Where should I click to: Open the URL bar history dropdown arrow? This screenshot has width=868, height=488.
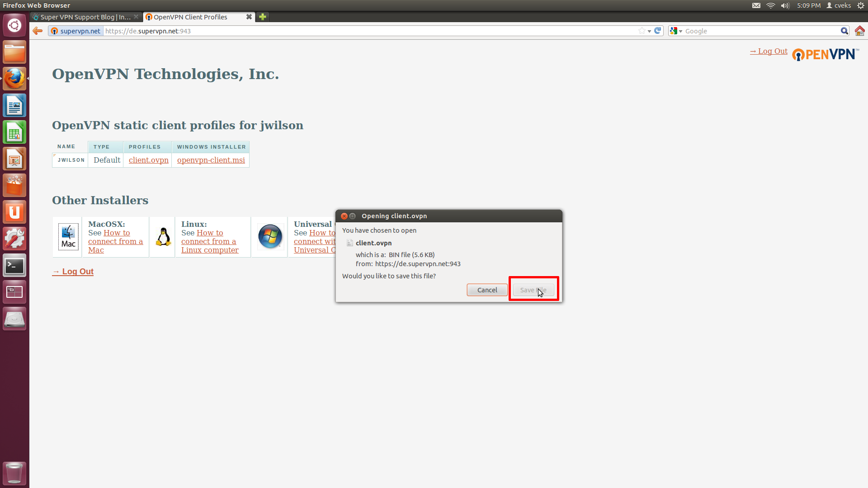pyautogui.click(x=649, y=31)
